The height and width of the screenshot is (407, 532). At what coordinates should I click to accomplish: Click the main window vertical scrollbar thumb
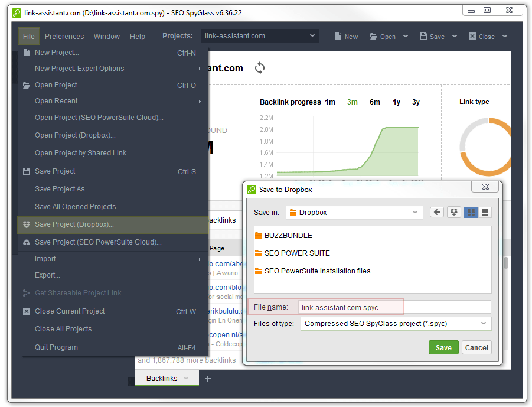coord(506,263)
